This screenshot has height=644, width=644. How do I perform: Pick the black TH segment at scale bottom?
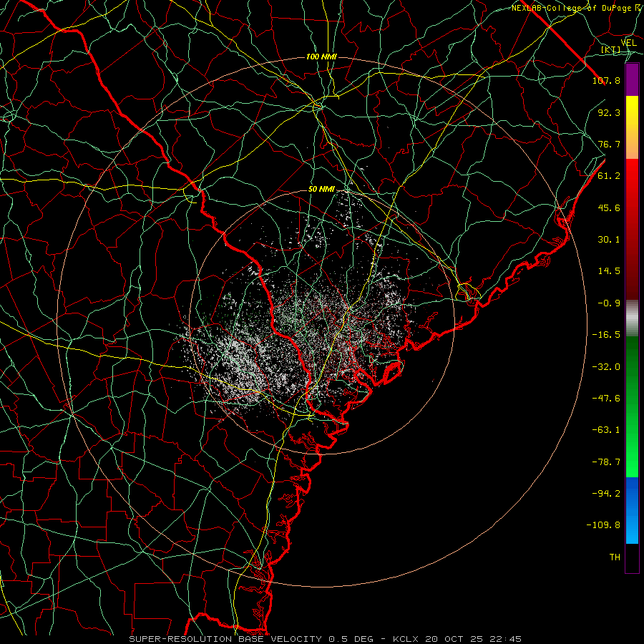pyautogui.click(x=632, y=558)
